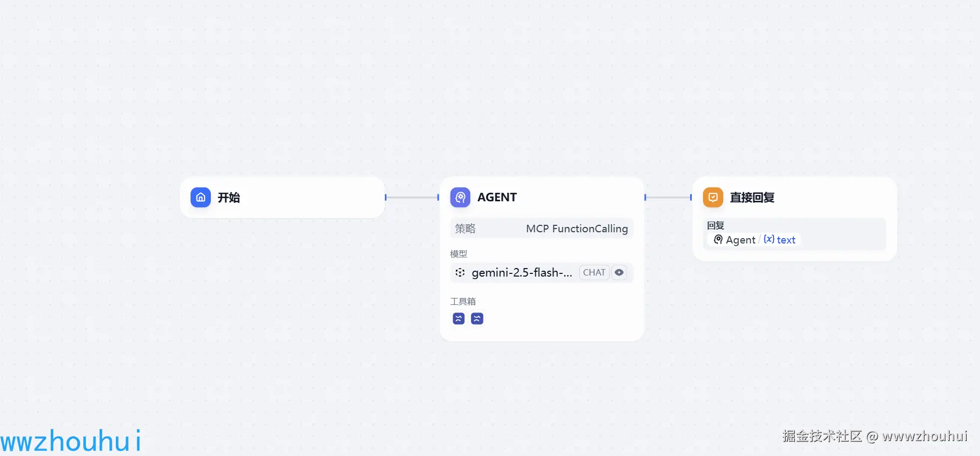Click the first tool icon under 工具箱
The height and width of the screenshot is (456, 980).
point(459,319)
